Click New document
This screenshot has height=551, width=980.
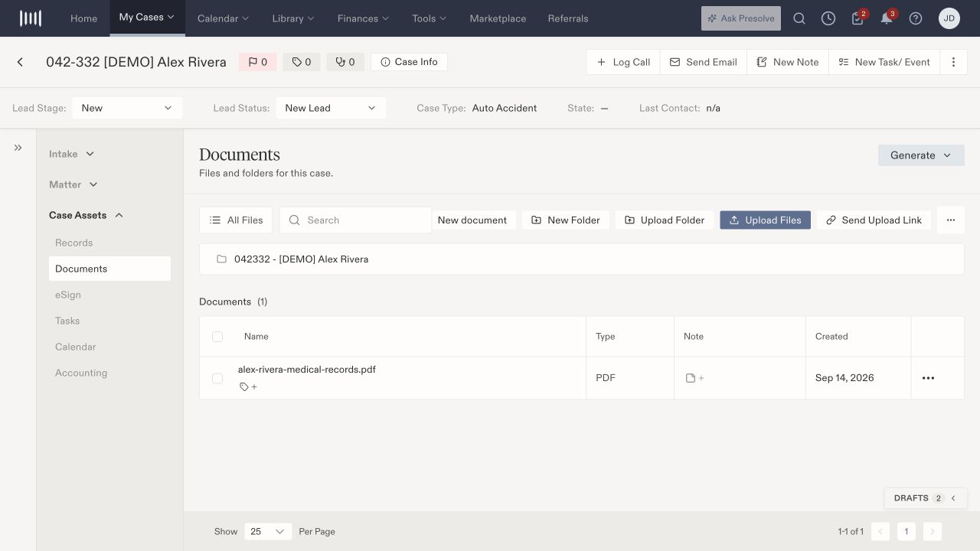[x=472, y=220]
